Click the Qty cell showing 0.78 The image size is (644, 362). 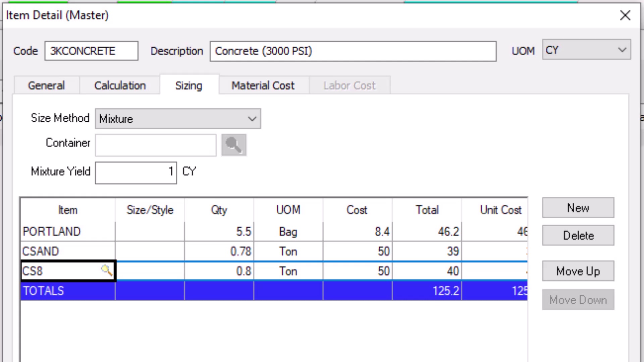click(219, 251)
